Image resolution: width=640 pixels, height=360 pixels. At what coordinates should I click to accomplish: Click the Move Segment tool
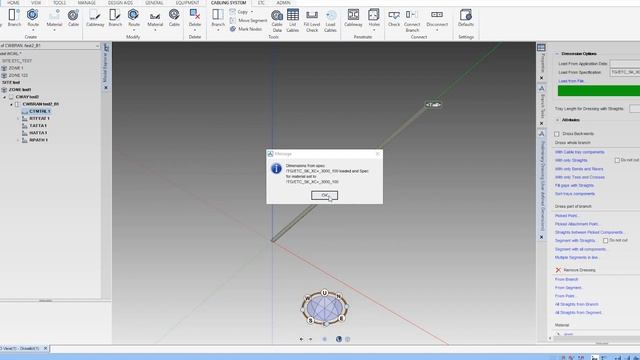pos(249,20)
